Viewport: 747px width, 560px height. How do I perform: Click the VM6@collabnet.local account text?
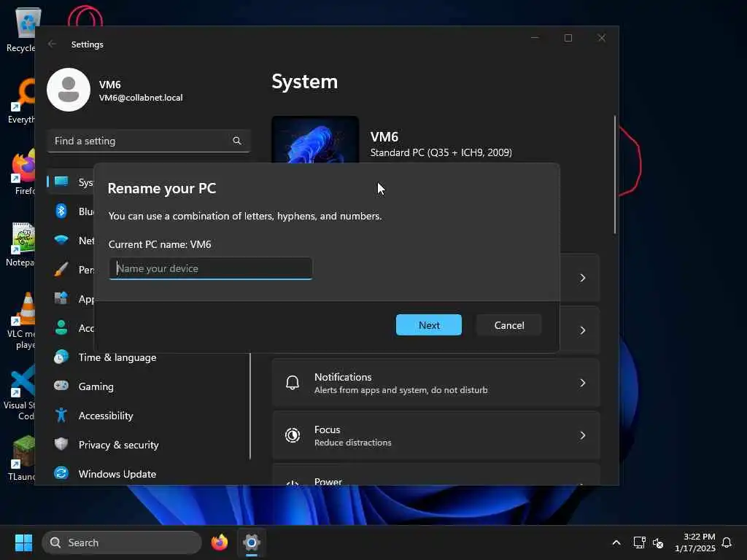click(141, 98)
